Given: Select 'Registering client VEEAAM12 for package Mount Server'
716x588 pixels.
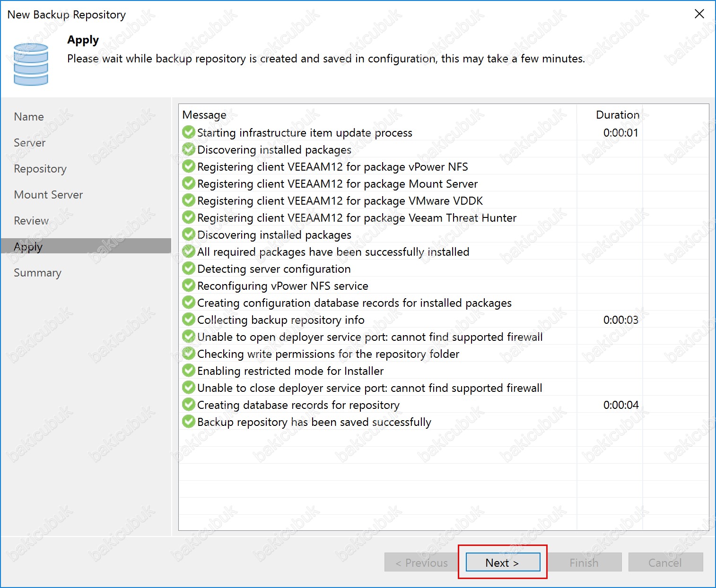Looking at the screenshot, I should [337, 184].
